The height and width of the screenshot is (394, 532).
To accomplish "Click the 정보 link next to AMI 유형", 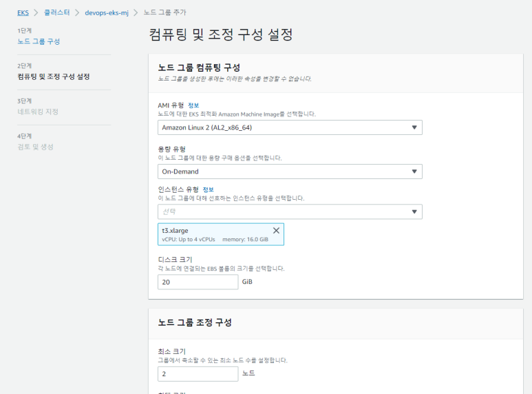I will (193, 105).
